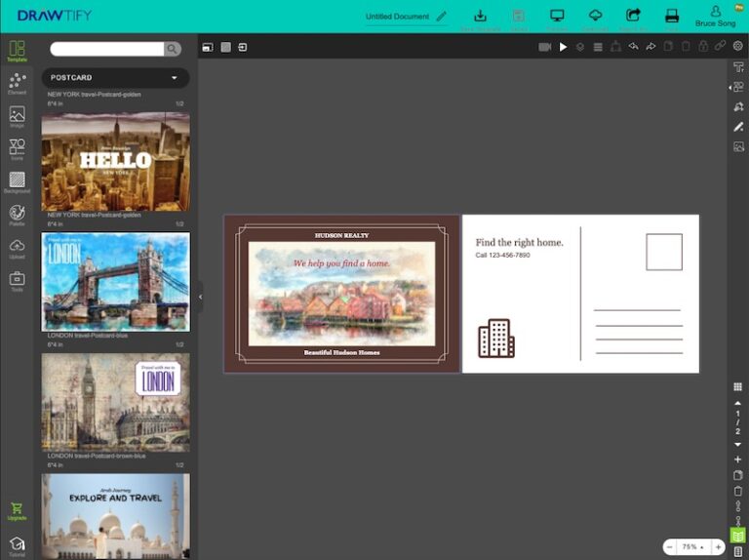Open the Tools briefcase panel in the sidebar

pyautogui.click(x=17, y=281)
